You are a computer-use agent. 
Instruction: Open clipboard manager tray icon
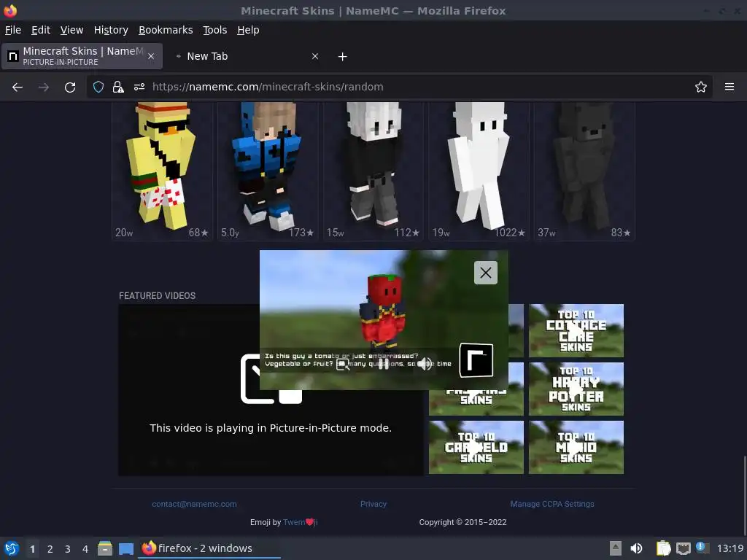click(x=662, y=548)
